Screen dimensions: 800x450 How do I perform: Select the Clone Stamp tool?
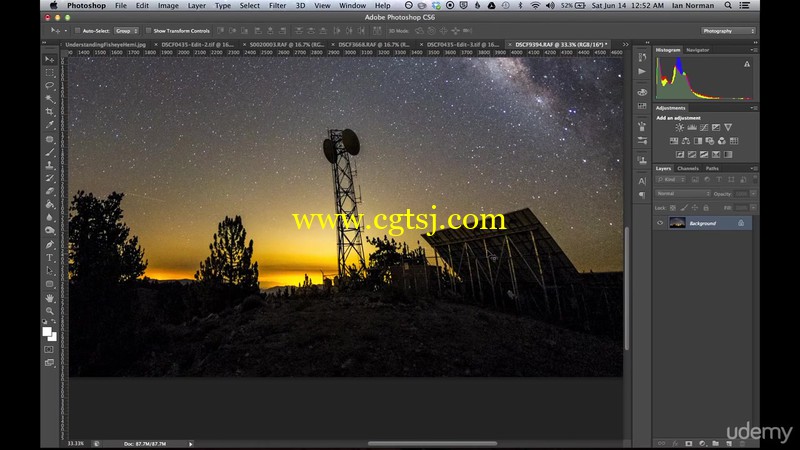[49, 165]
